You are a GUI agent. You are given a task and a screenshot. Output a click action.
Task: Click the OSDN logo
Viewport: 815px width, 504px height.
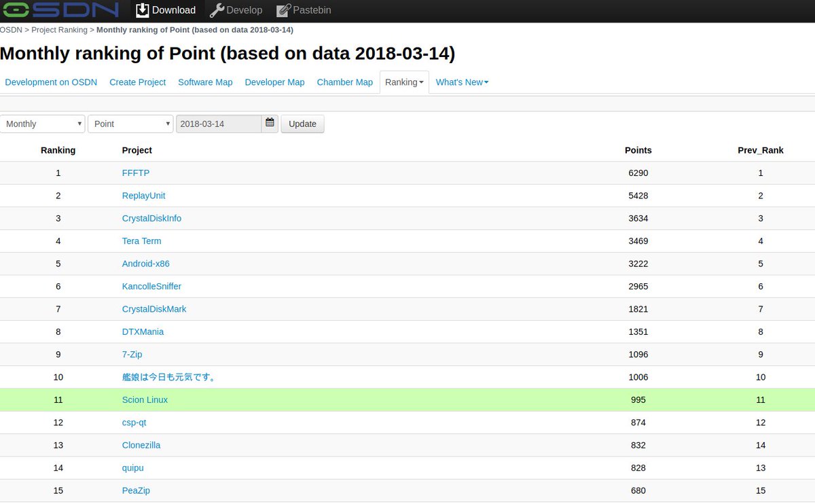click(x=59, y=10)
